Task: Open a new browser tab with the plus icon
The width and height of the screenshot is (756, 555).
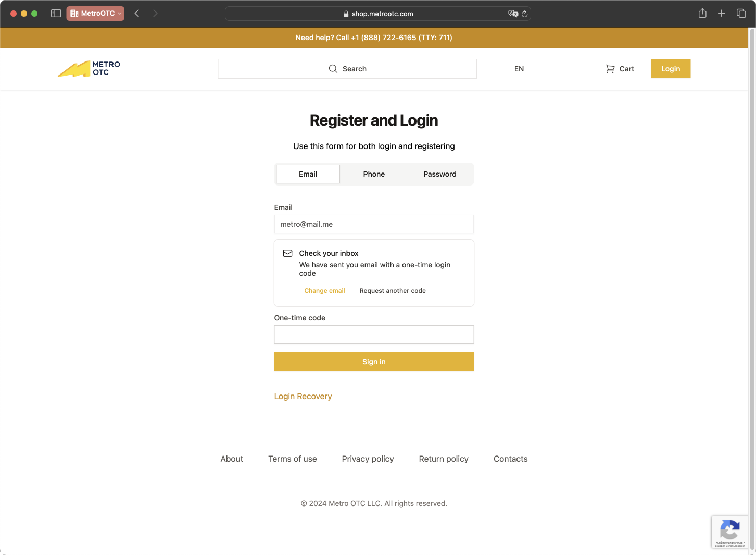Action: click(x=722, y=13)
